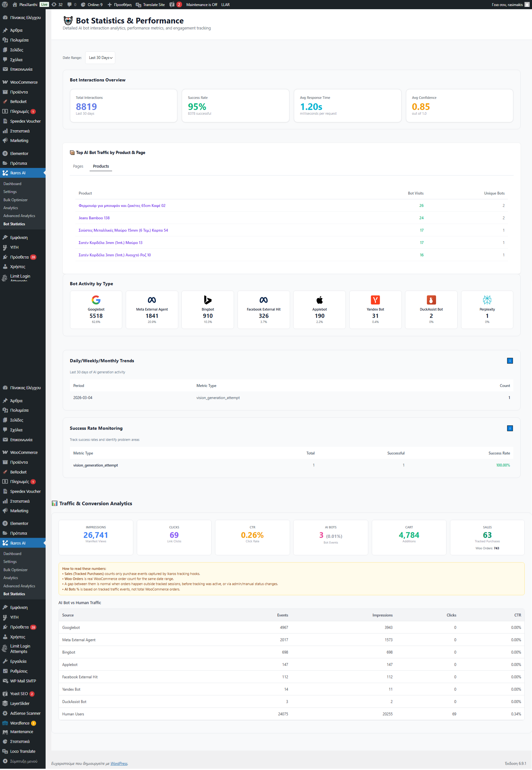Click the WordPress link in the footer

click(119, 763)
